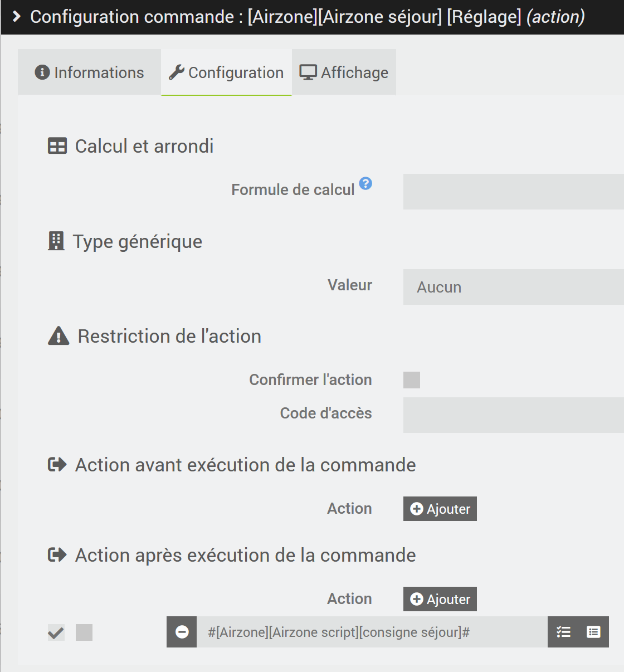The width and height of the screenshot is (624, 672).
Task: Click the Configuration tab wrench icon
Action: point(177,72)
